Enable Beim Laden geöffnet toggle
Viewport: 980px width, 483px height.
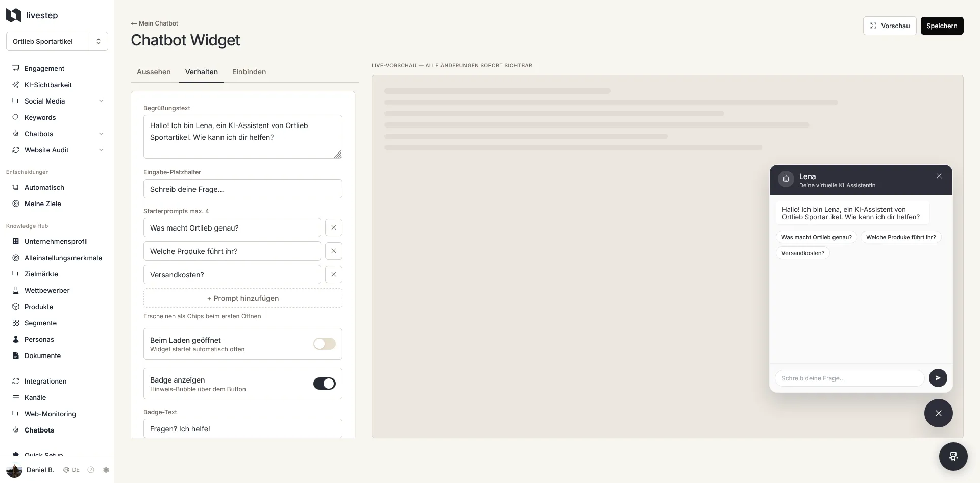tap(325, 344)
